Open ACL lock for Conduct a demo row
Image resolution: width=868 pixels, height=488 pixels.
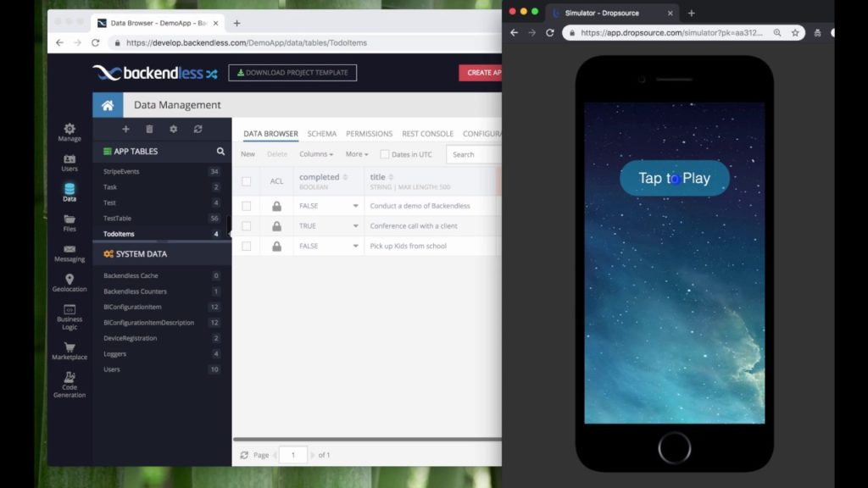coord(276,206)
